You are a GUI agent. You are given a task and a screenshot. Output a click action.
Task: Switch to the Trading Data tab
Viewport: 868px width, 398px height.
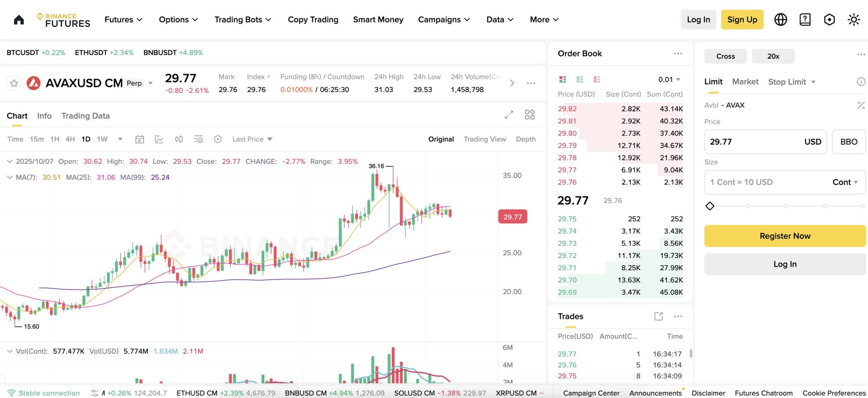click(x=85, y=116)
